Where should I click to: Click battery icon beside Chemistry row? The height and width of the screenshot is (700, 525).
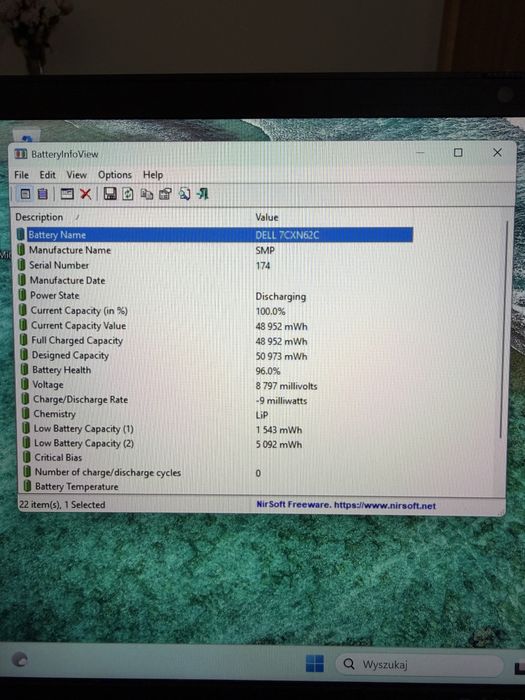click(26, 413)
